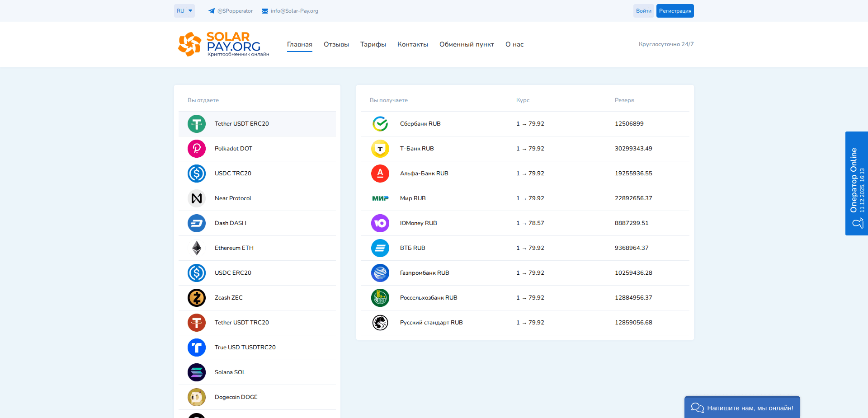Click the Напишите нам chat button
This screenshot has width=868, height=418.
click(x=742, y=407)
